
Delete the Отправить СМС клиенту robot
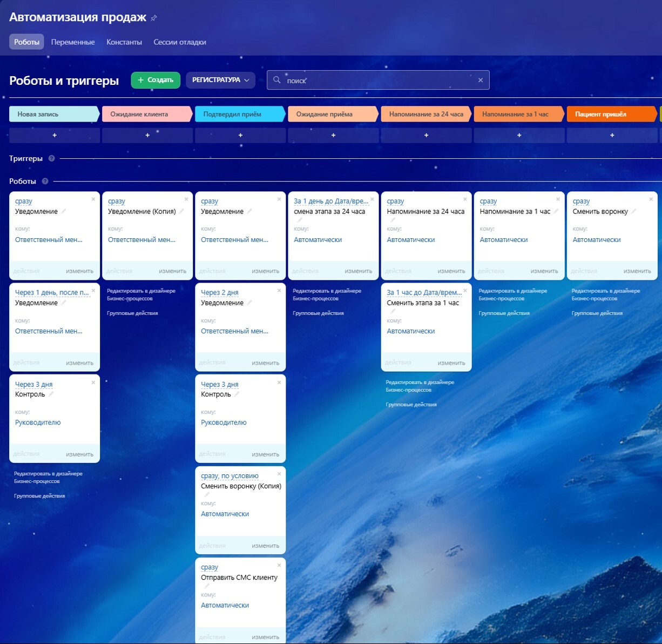[x=279, y=565]
